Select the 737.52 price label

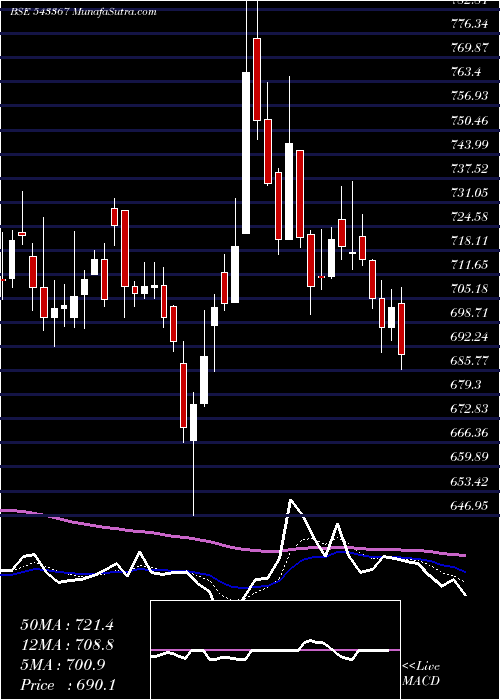point(469,168)
